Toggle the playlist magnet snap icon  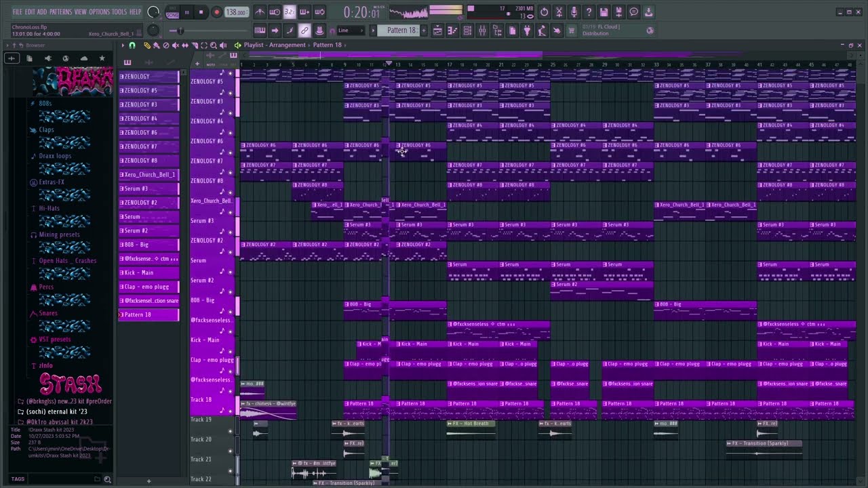[x=132, y=45]
